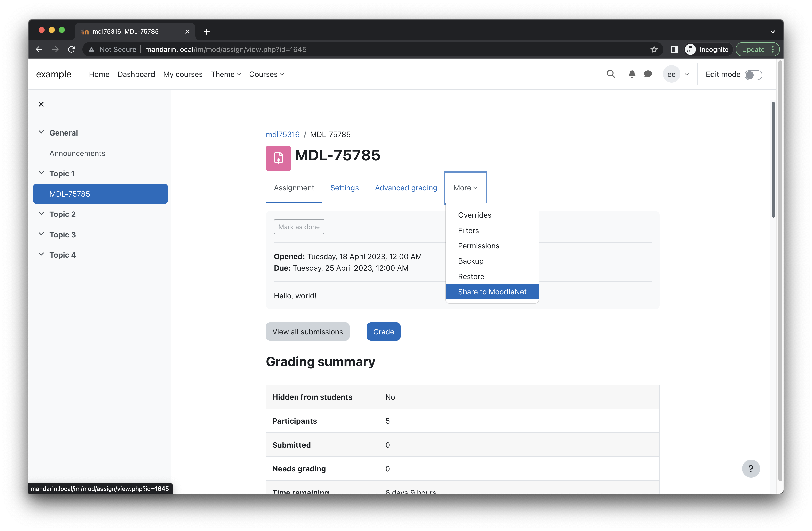Click the General section title
Screen dimensions: 812x531
pos(64,133)
